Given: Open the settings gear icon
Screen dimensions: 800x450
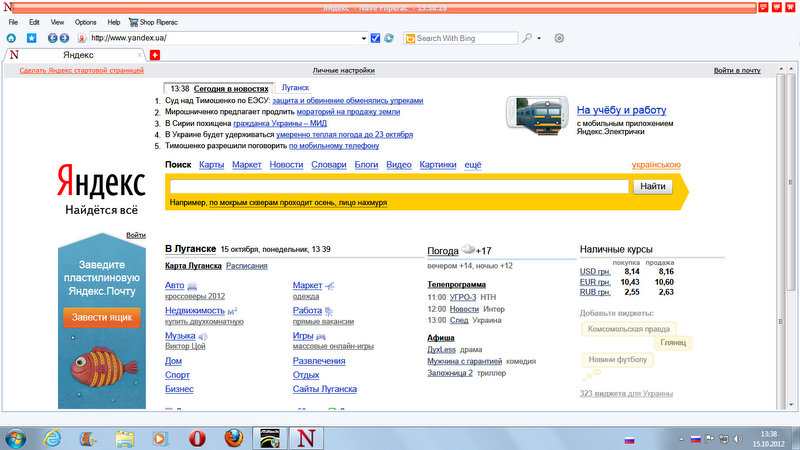Looking at the screenshot, I should (559, 38).
